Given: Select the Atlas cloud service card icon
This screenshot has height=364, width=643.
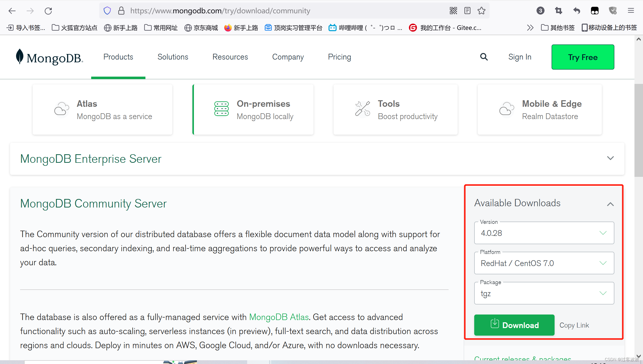Looking at the screenshot, I should coord(61,109).
